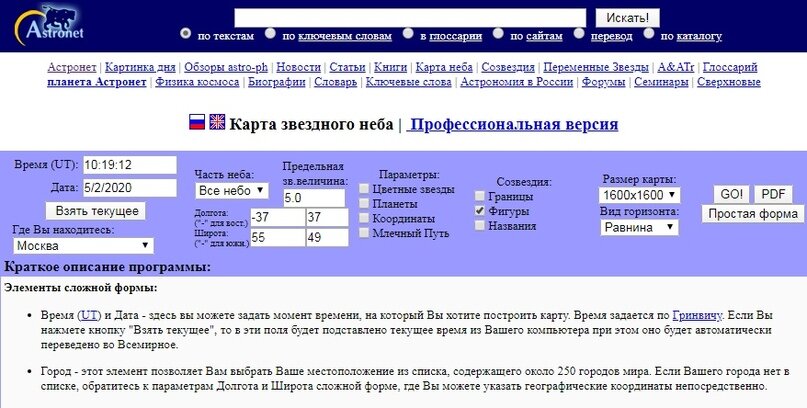Open 'Профессиональная версия' heading link
807x408 pixels.
[x=512, y=124]
